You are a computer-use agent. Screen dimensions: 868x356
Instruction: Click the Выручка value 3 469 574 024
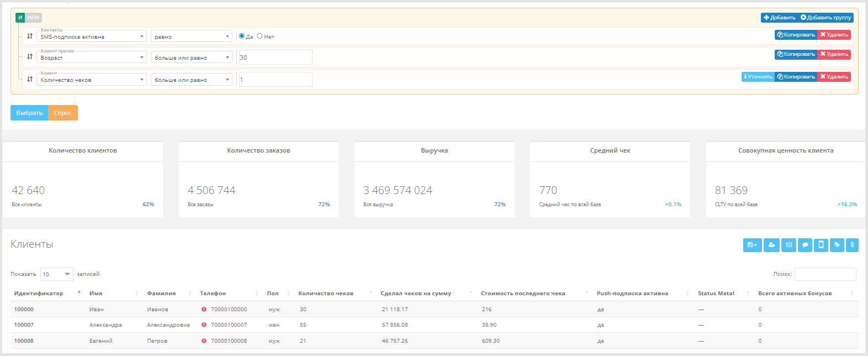tap(398, 190)
